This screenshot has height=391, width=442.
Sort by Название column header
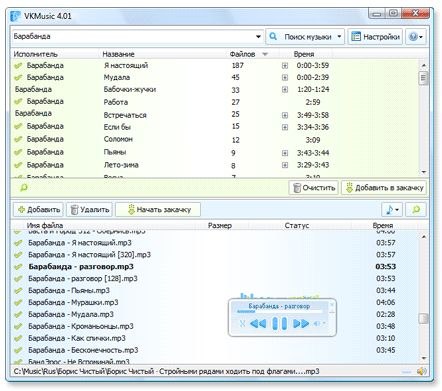click(118, 54)
